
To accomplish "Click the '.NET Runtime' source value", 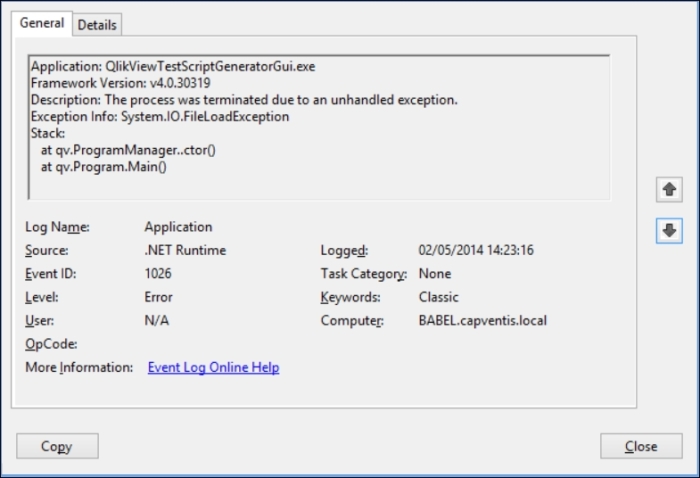I will coord(185,250).
